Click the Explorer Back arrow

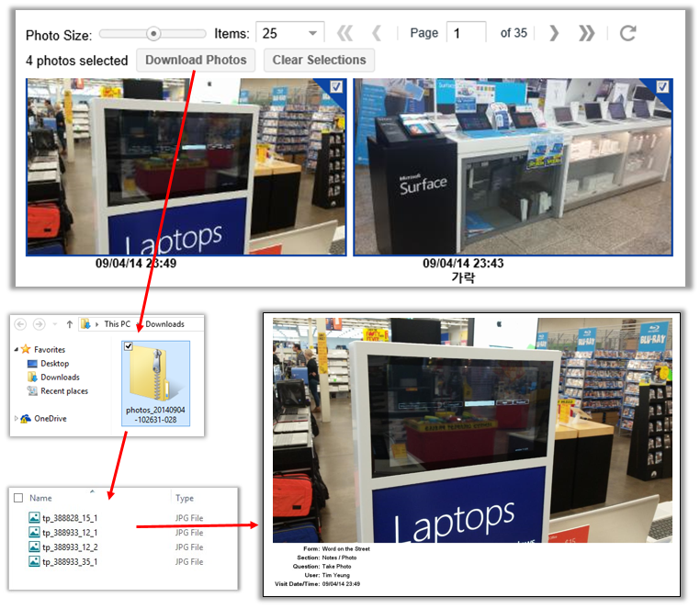click(x=20, y=324)
